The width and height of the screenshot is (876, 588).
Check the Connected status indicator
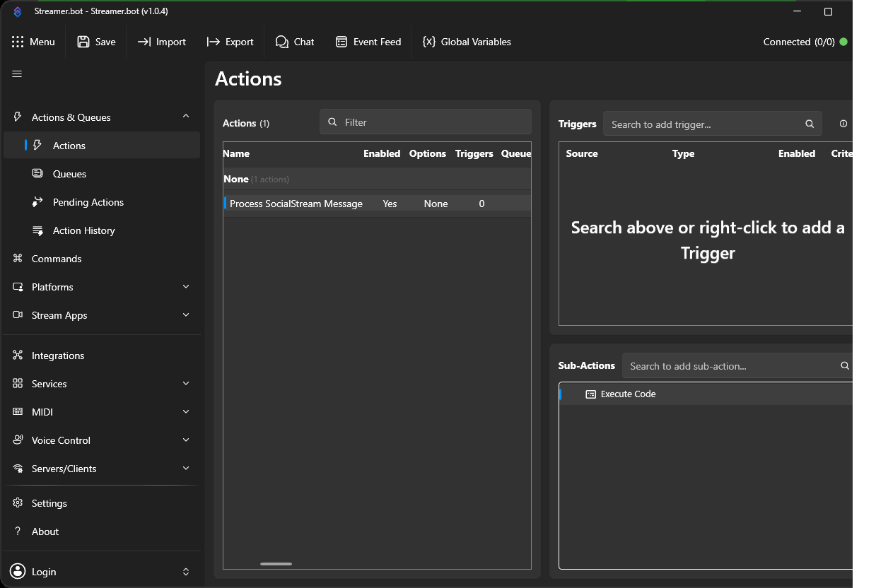coord(805,42)
